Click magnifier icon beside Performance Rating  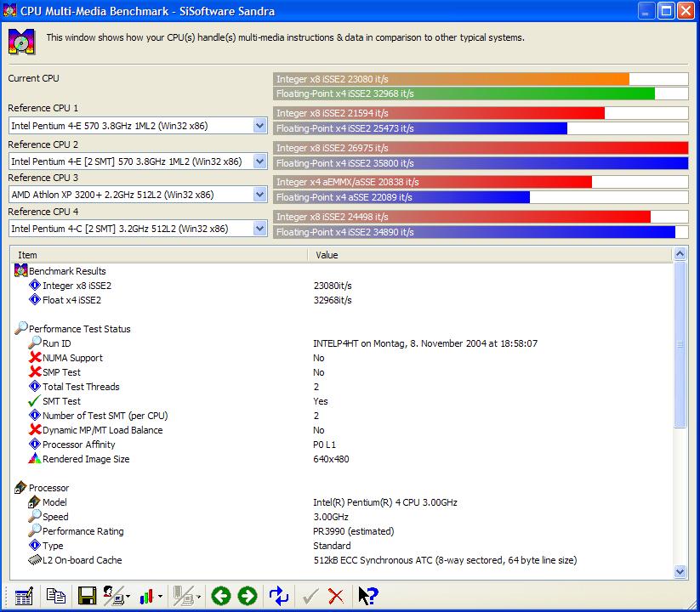click(34, 530)
